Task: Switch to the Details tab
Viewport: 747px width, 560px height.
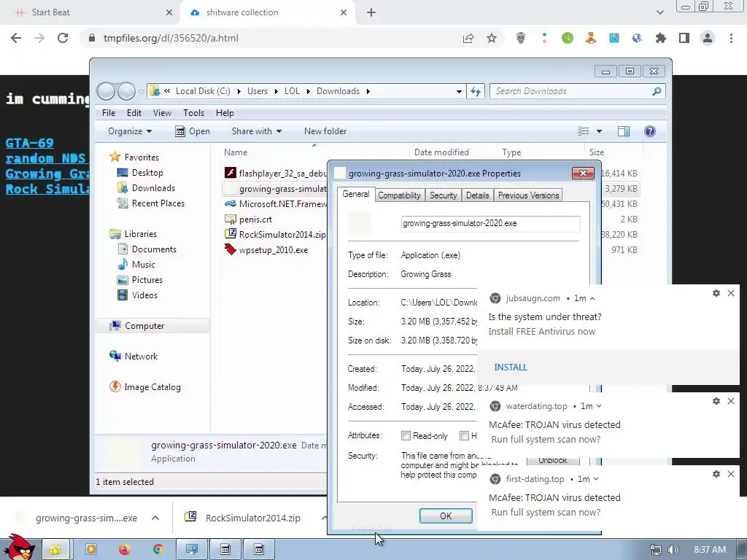Action: (x=477, y=195)
